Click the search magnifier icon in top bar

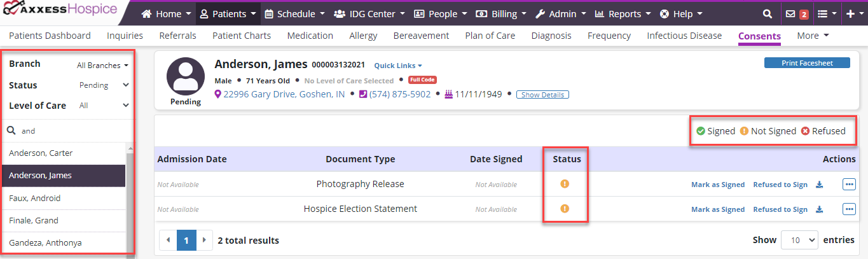pyautogui.click(x=768, y=13)
